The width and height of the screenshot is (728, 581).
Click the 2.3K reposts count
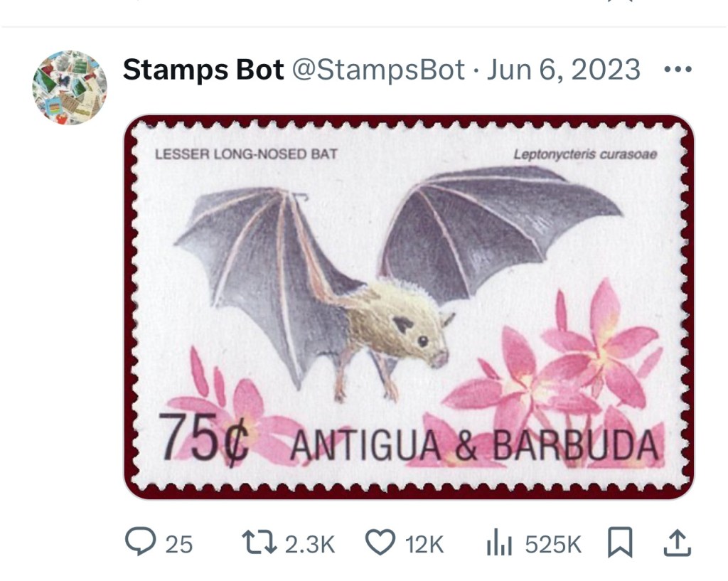(310, 544)
